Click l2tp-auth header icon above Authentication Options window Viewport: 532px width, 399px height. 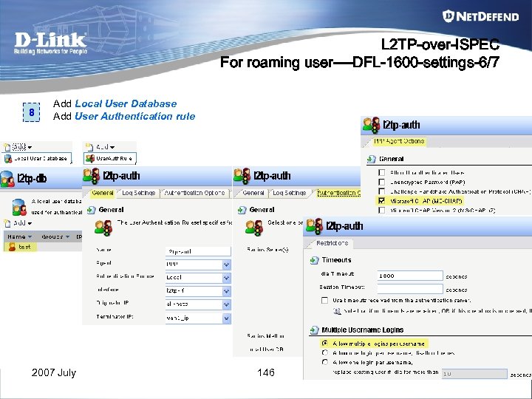point(242,176)
